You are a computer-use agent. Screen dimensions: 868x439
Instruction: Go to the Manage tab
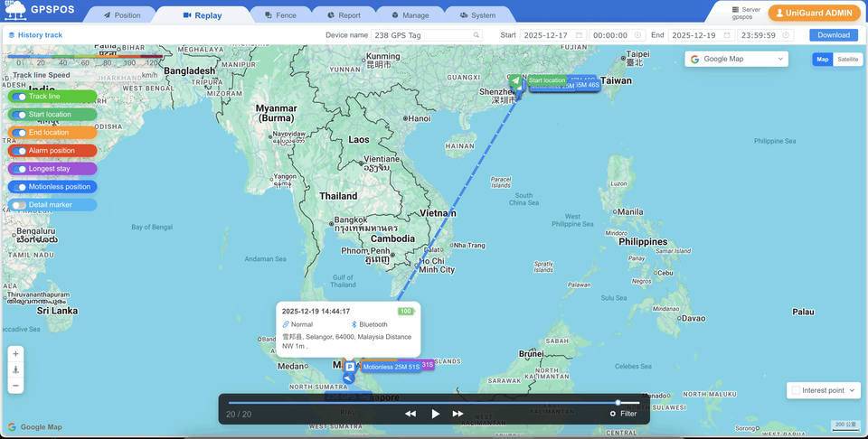410,15
